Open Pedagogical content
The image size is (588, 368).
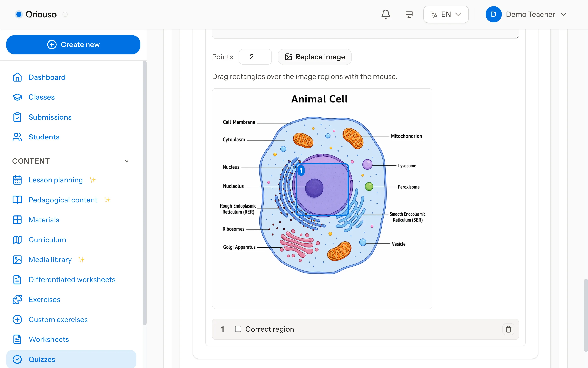tap(63, 200)
